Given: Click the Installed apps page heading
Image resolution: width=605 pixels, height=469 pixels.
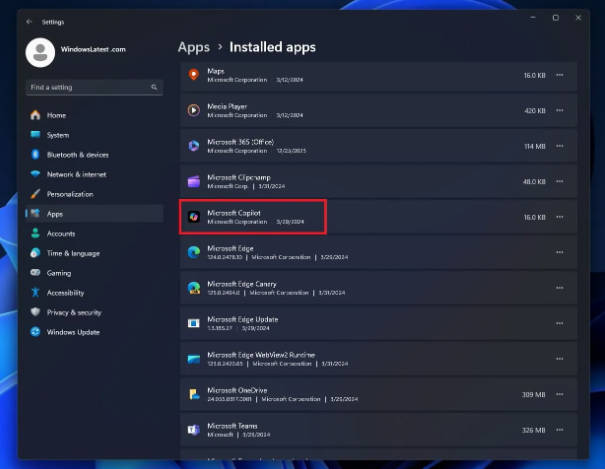Looking at the screenshot, I should (272, 47).
